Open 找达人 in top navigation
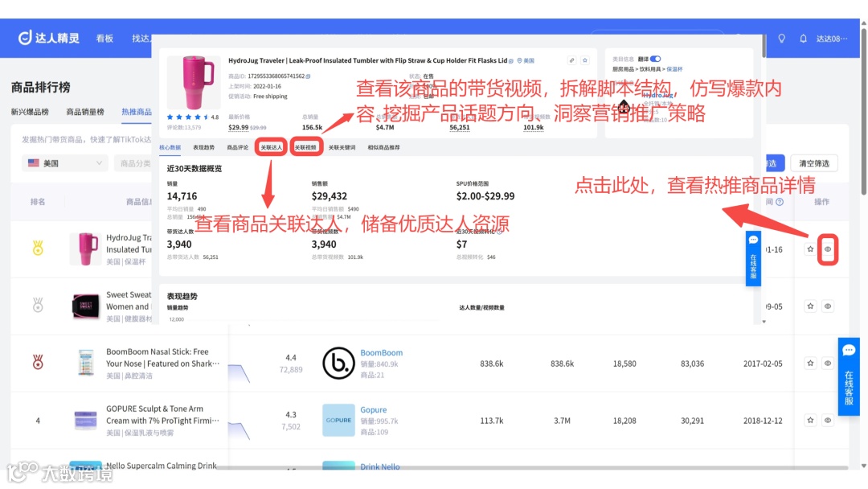 (141, 39)
